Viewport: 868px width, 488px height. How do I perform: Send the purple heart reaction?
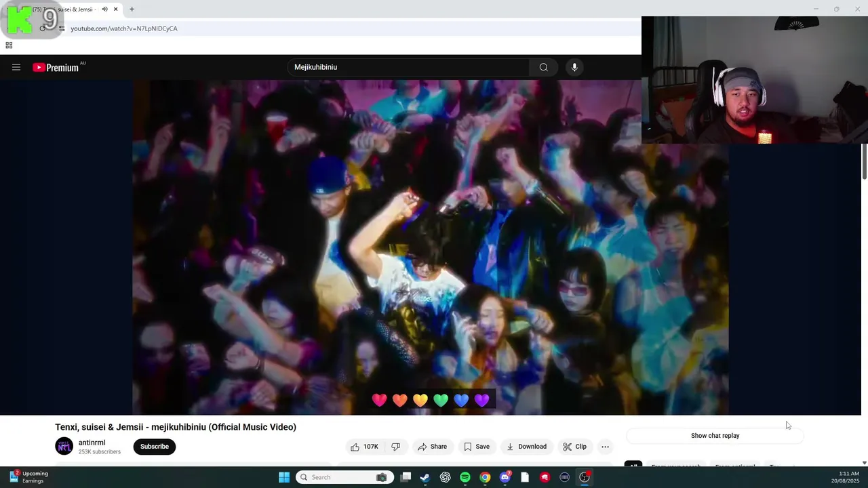(481, 400)
